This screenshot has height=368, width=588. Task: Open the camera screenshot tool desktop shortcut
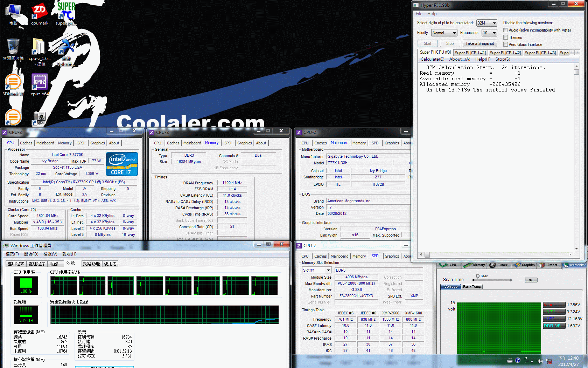[40, 118]
